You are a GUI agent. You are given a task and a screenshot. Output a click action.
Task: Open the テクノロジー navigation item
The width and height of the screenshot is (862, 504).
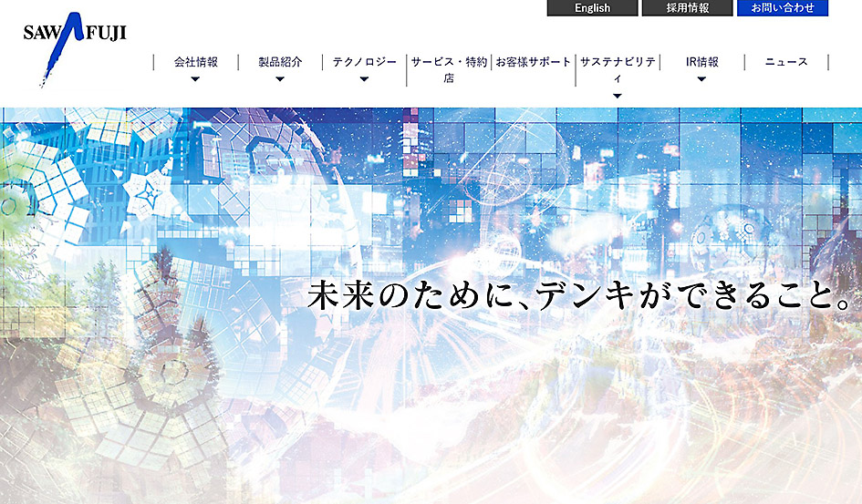pos(364,62)
